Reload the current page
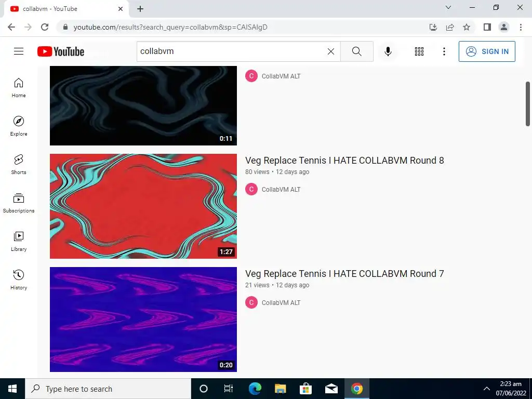The image size is (532, 399). [x=45, y=27]
